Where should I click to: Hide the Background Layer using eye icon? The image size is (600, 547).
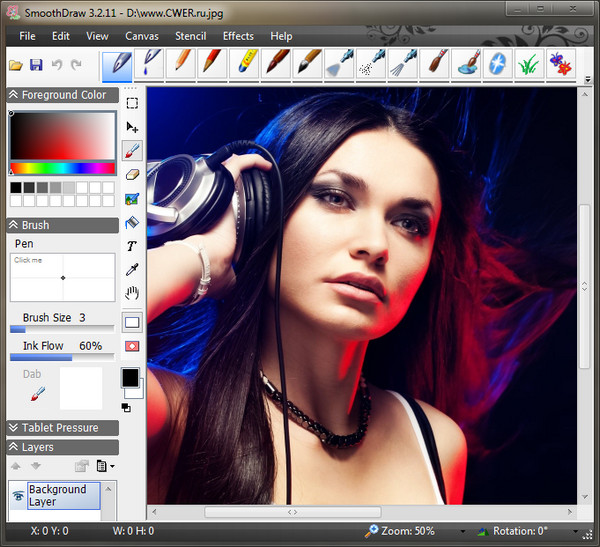[17, 496]
